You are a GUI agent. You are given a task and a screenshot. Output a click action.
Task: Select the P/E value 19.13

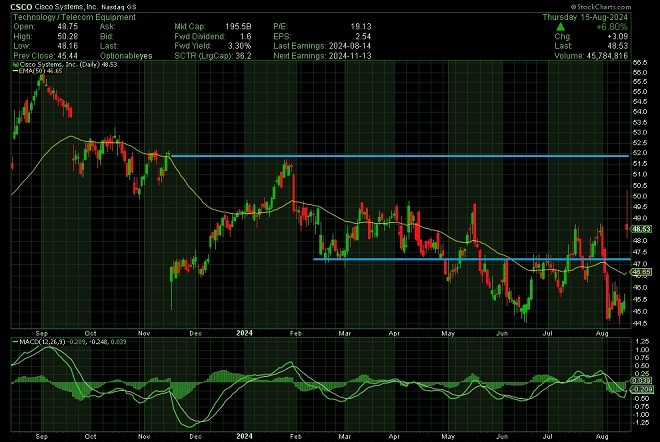click(361, 27)
